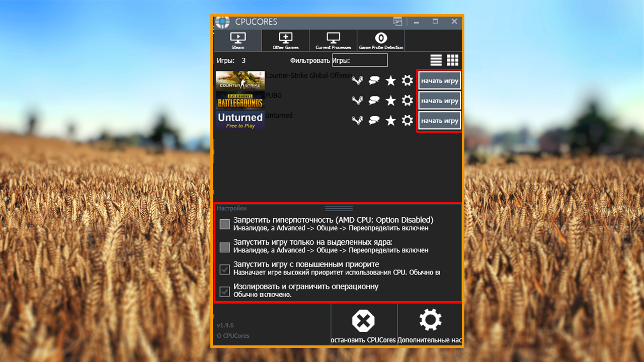This screenshot has width=644, height=362.
Task: Go to the Game Probe Detection tab
Action: (x=381, y=41)
